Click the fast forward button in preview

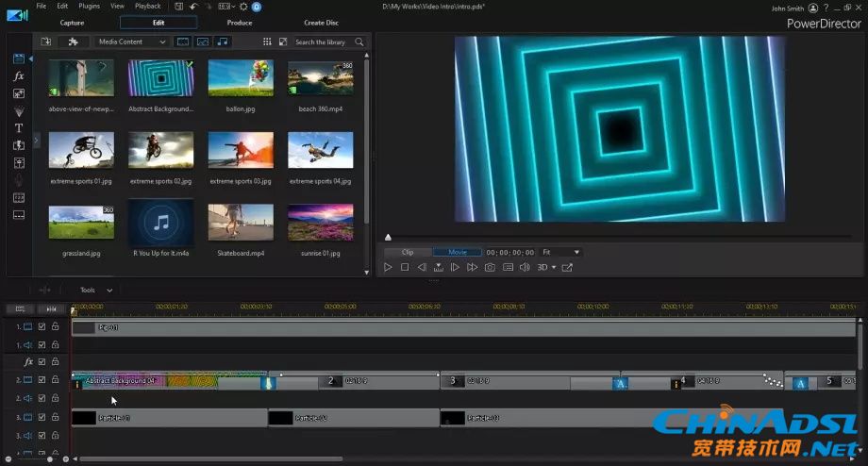point(472,268)
